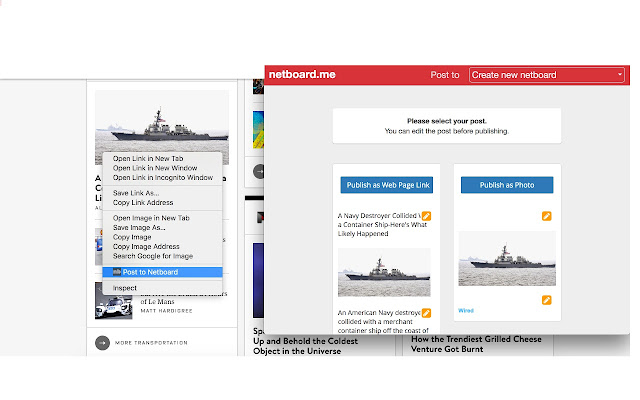Click the Matt Hardigree author name
Viewport: 640px width, 400px height.
click(166, 311)
